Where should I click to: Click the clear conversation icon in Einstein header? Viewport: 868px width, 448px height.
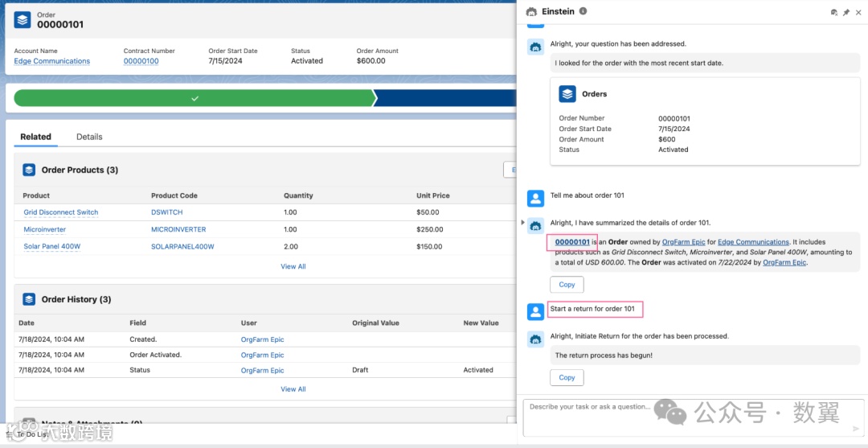coord(834,12)
